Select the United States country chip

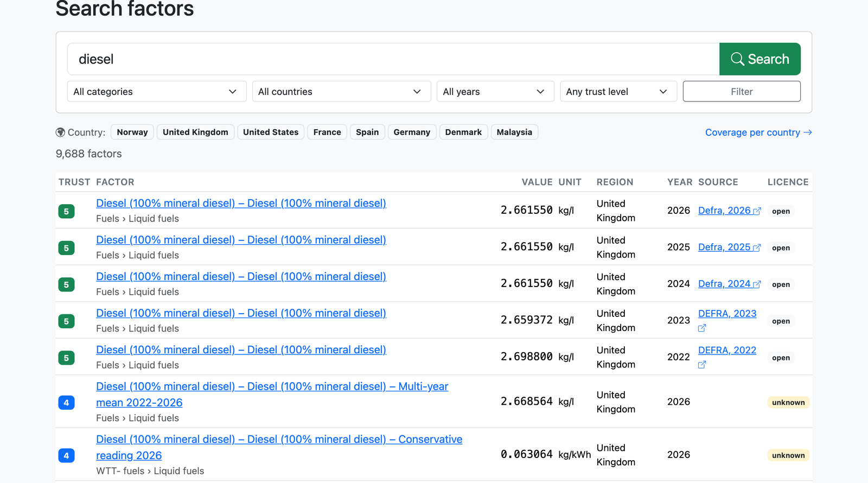[x=271, y=132]
